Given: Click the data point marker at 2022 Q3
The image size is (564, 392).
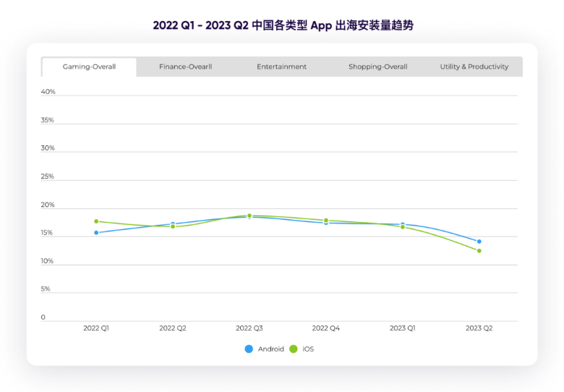Looking at the screenshot, I should point(249,216).
